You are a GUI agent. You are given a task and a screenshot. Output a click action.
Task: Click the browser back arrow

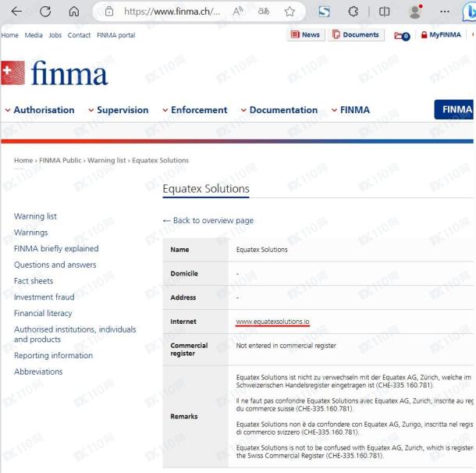pyautogui.click(x=16, y=12)
